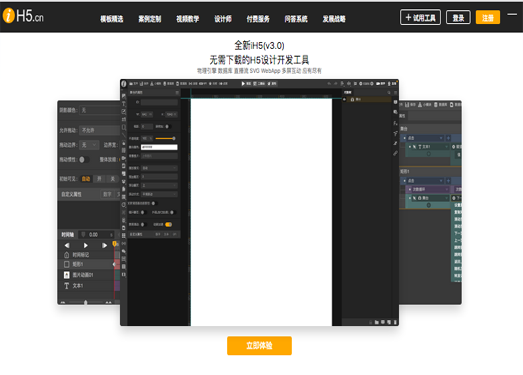Click the Fx icon on editor right strip

pyautogui.click(x=395, y=123)
